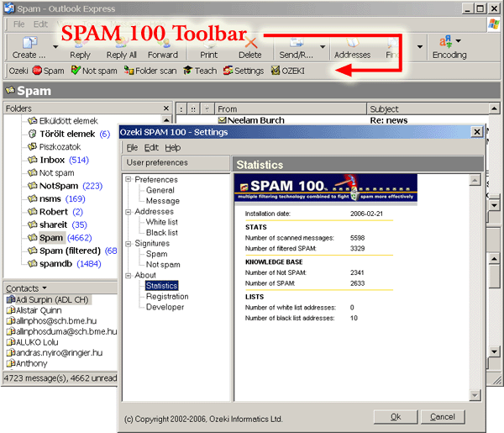The width and height of the screenshot is (504, 433).
Task: Collapse the Preferences tree node
Action: (129, 179)
